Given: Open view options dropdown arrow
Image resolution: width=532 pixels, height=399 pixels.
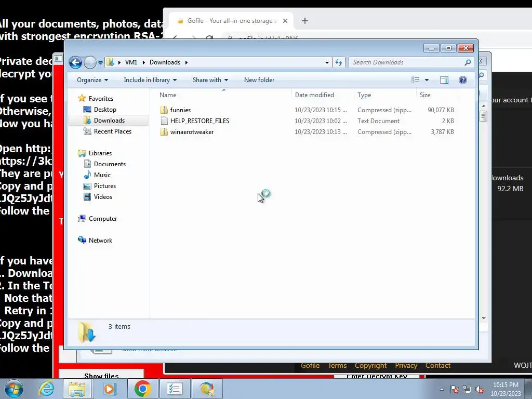Looking at the screenshot, I should [x=427, y=80].
